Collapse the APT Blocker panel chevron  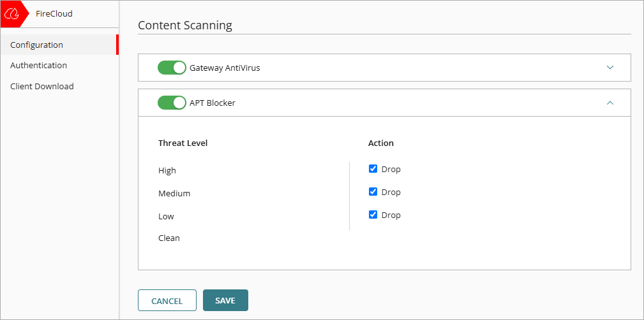pyautogui.click(x=610, y=103)
